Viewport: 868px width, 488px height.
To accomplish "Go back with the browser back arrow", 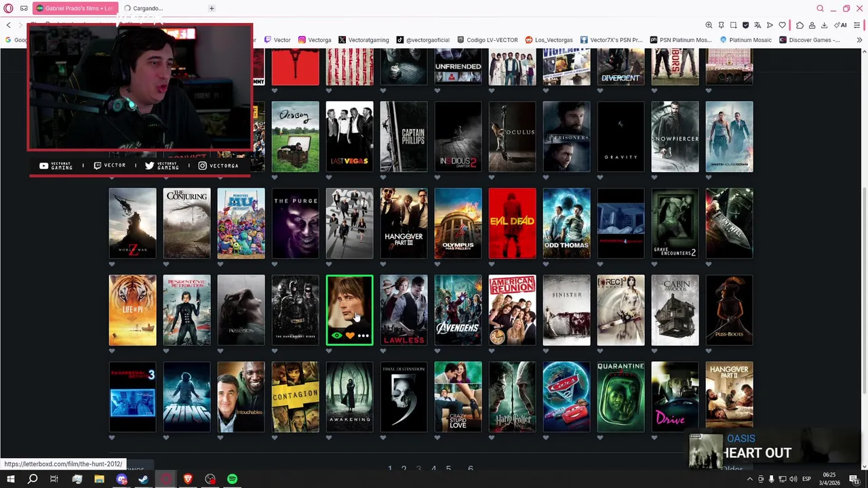I will pyautogui.click(x=8, y=25).
